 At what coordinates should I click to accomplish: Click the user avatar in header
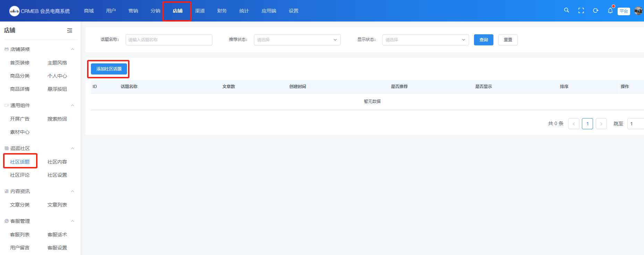pos(638,11)
